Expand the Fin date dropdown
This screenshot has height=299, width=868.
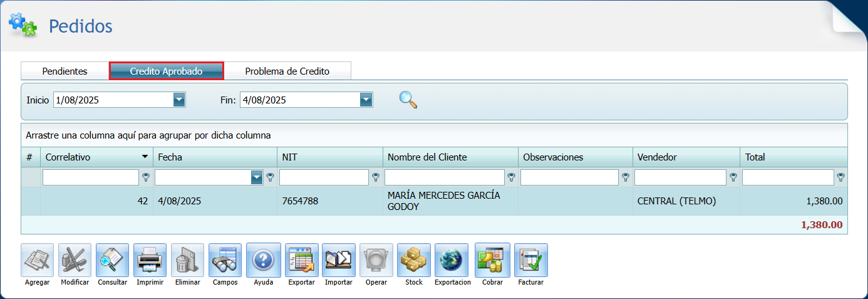click(366, 100)
